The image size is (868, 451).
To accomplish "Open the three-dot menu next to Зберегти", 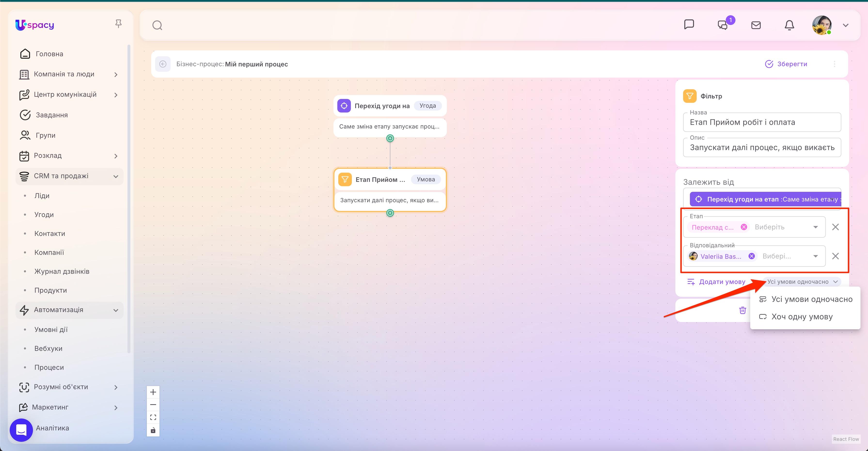I will 835,64.
